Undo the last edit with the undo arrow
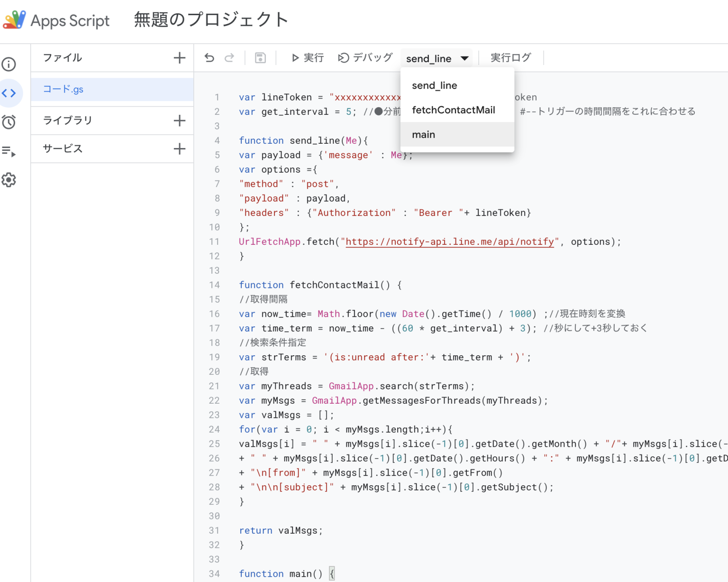Screen dimensions: 728x582 pos(209,57)
